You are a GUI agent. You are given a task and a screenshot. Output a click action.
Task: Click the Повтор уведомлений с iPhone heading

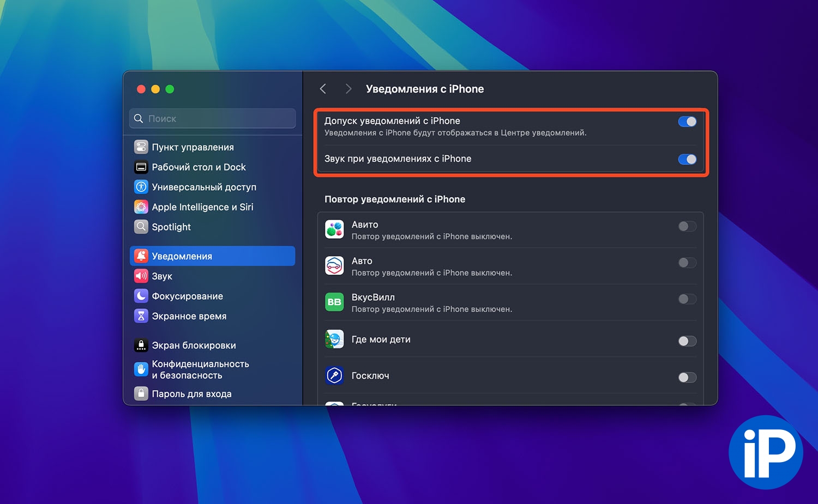click(x=395, y=199)
